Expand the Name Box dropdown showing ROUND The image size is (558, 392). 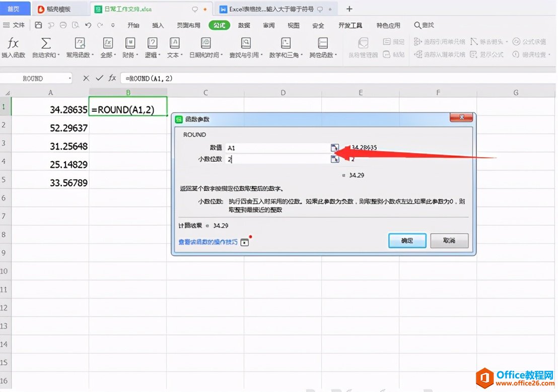[x=69, y=78]
